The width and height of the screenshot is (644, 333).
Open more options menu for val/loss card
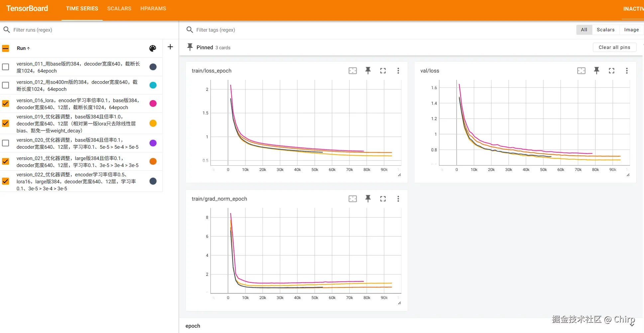click(x=627, y=71)
